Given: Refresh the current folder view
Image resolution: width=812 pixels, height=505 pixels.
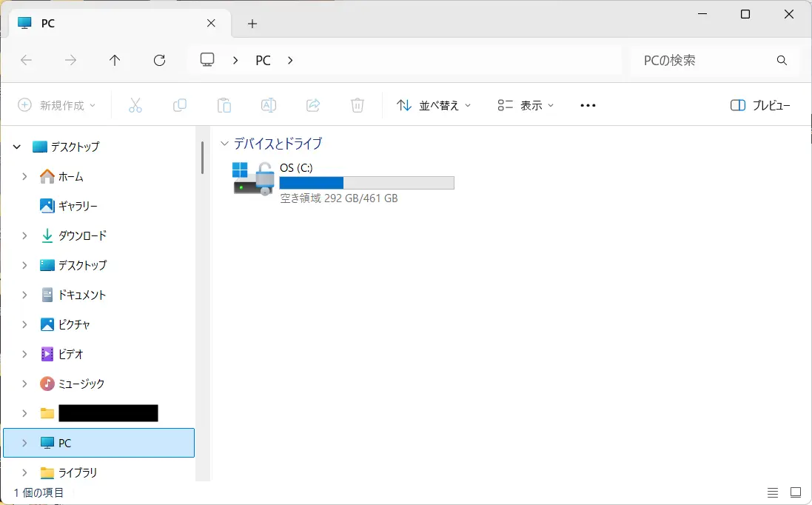Looking at the screenshot, I should point(159,61).
